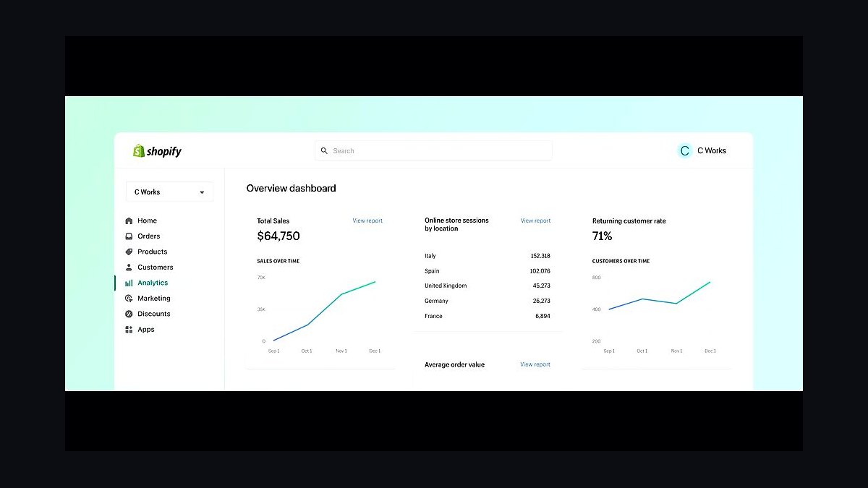The height and width of the screenshot is (488, 868).
Task: Open the C Works account menu
Action: 702,150
